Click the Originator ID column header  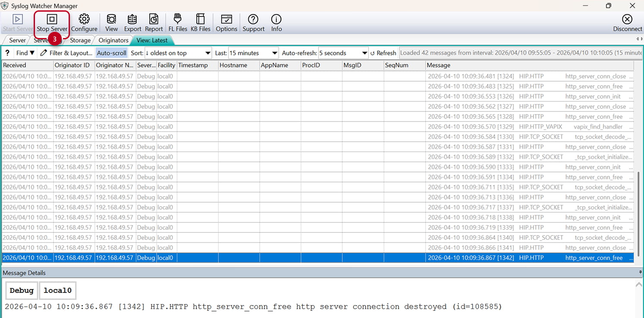click(74, 65)
